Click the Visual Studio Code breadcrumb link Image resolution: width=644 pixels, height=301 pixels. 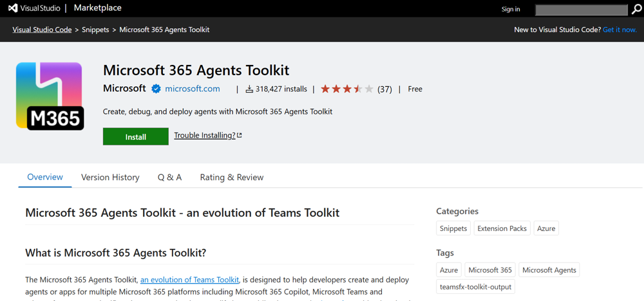tap(42, 30)
